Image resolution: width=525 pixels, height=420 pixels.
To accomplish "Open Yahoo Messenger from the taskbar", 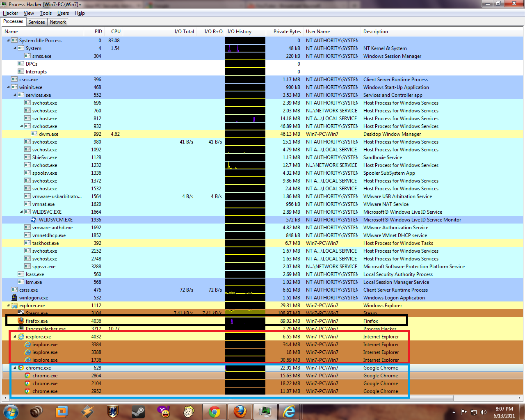I will tap(164, 411).
